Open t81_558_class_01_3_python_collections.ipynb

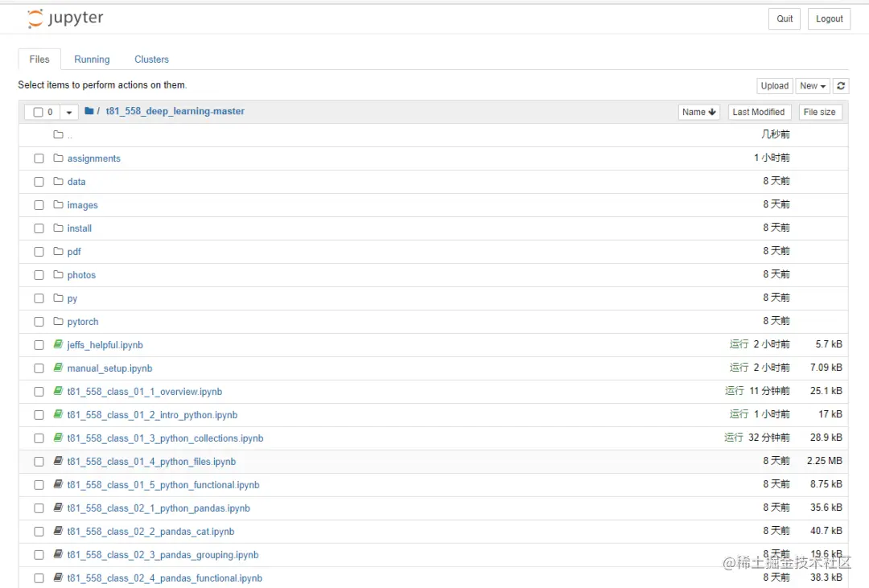click(165, 438)
